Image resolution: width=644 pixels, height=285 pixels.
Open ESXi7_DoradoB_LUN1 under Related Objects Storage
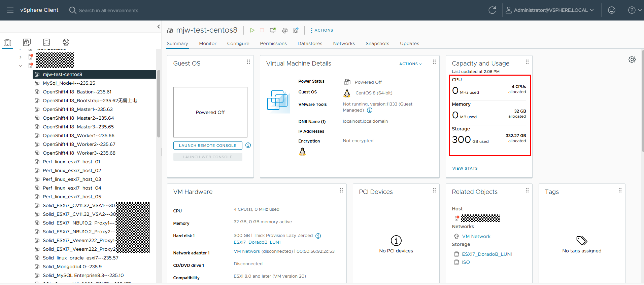[x=487, y=254]
